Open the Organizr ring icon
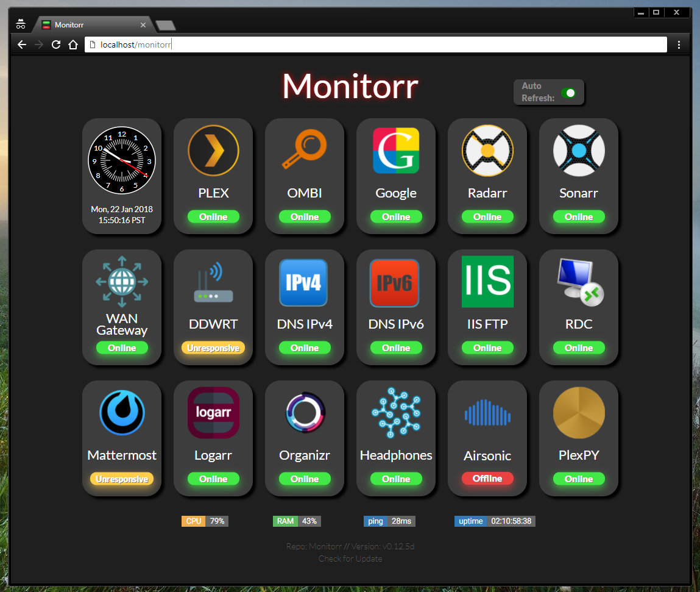 click(x=305, y=412)
